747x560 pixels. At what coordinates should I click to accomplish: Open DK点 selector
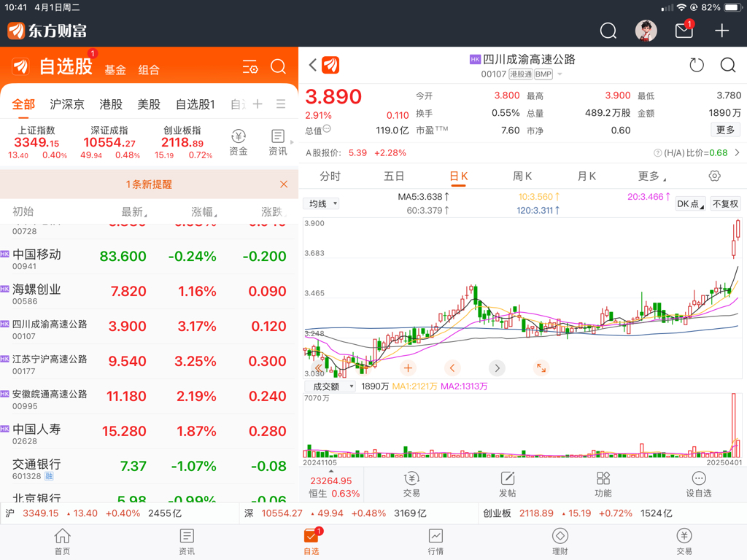coord(690,204)
